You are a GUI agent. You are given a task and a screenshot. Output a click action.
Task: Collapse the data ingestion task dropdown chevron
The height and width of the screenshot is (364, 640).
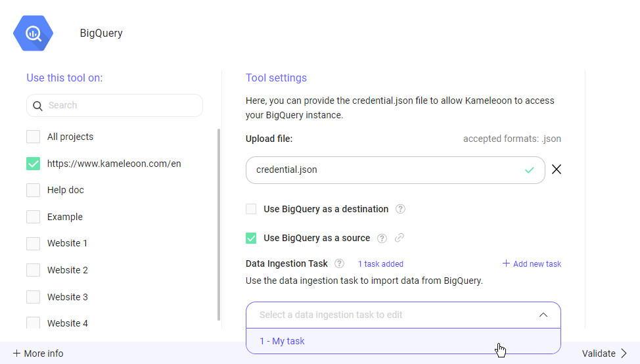[x=543, y=315]
